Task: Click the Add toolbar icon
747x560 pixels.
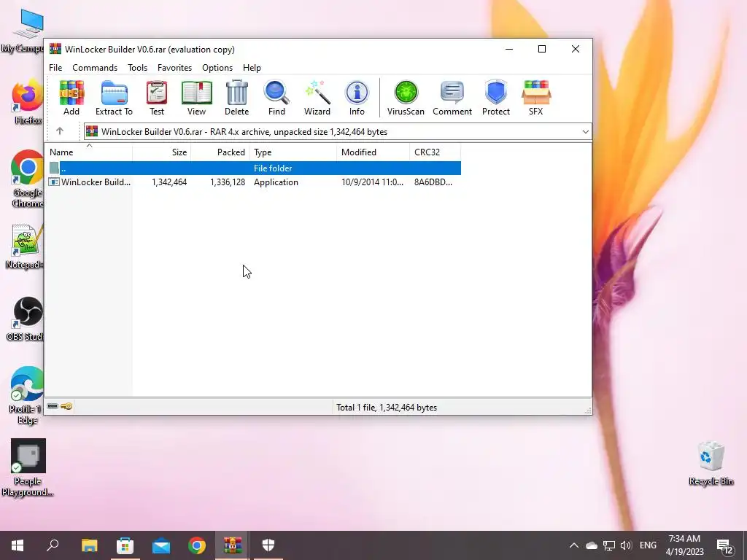Action: [x=71, y=98]
